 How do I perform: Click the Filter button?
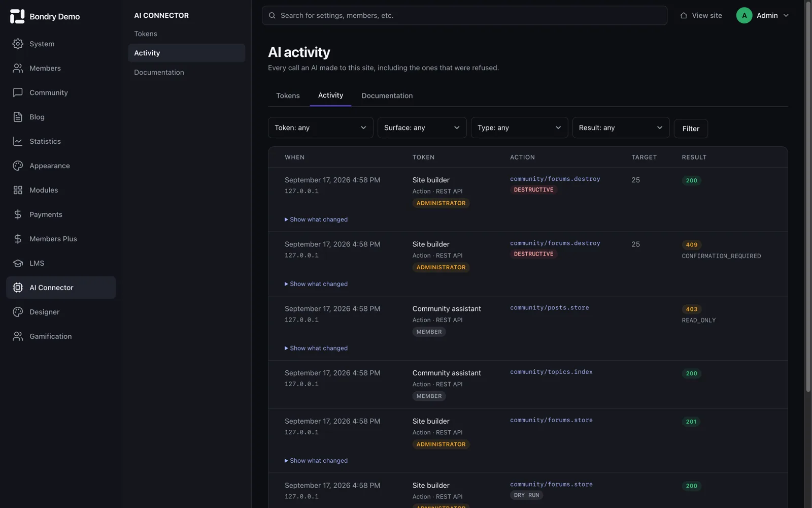[691, 129]
